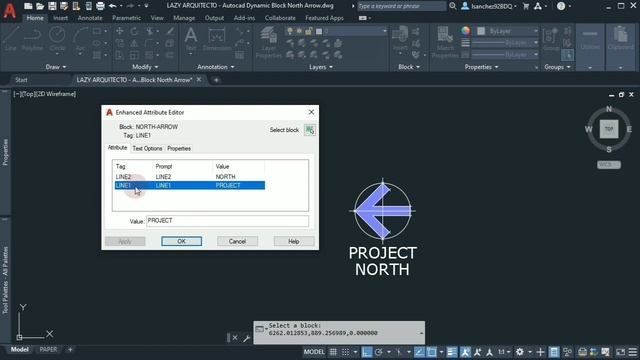This screenshot has width=640, height=360.
Task: Open the Layer Properties manager
Action: click(x=269, y=42)
